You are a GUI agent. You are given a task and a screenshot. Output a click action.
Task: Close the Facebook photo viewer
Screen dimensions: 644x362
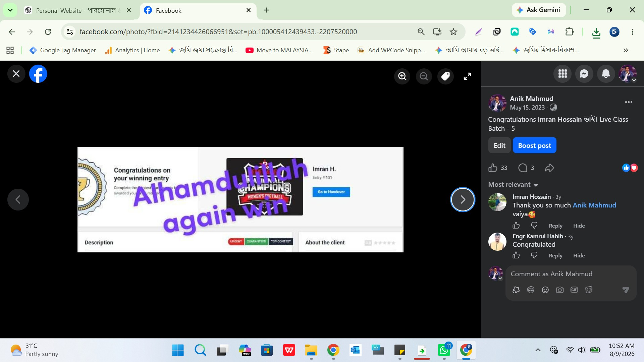pyautogui.click(x=16, y=74)
